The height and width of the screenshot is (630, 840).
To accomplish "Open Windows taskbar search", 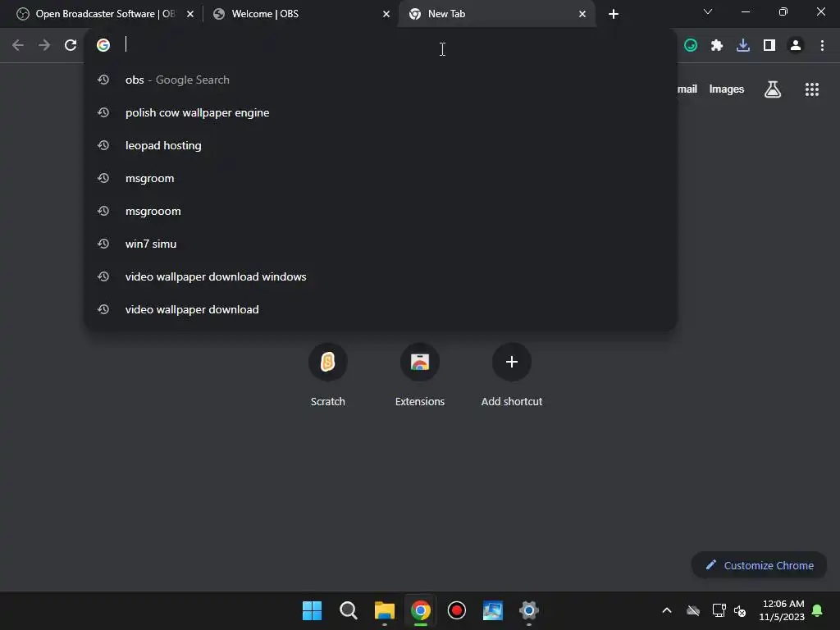I will pyautogui.click(x=349, y=610).
